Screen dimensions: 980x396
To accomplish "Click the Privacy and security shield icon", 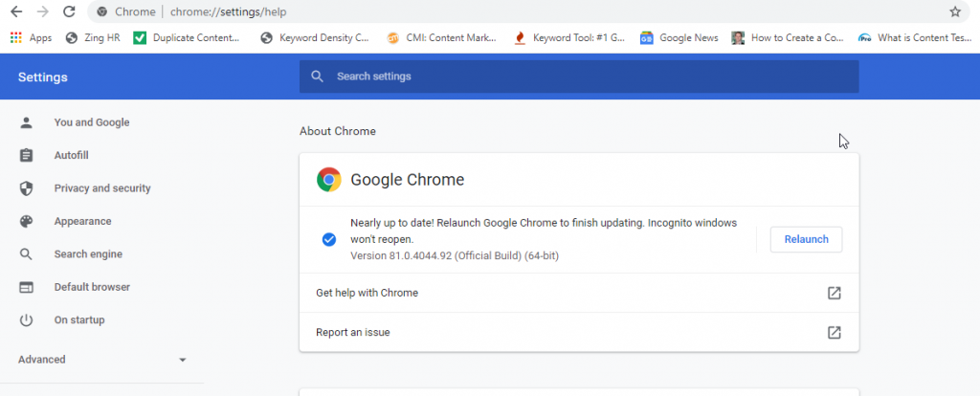I will [26, 188].
